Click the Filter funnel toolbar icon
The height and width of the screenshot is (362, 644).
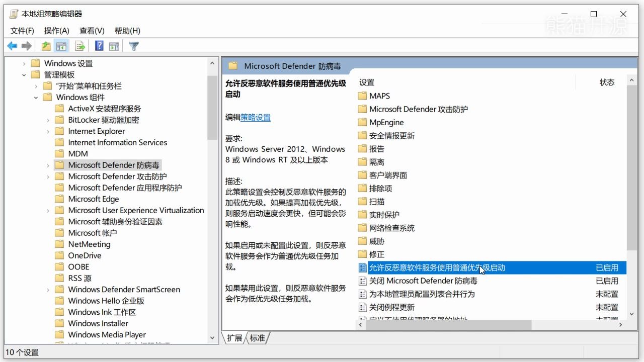click(x=134, y=46)
